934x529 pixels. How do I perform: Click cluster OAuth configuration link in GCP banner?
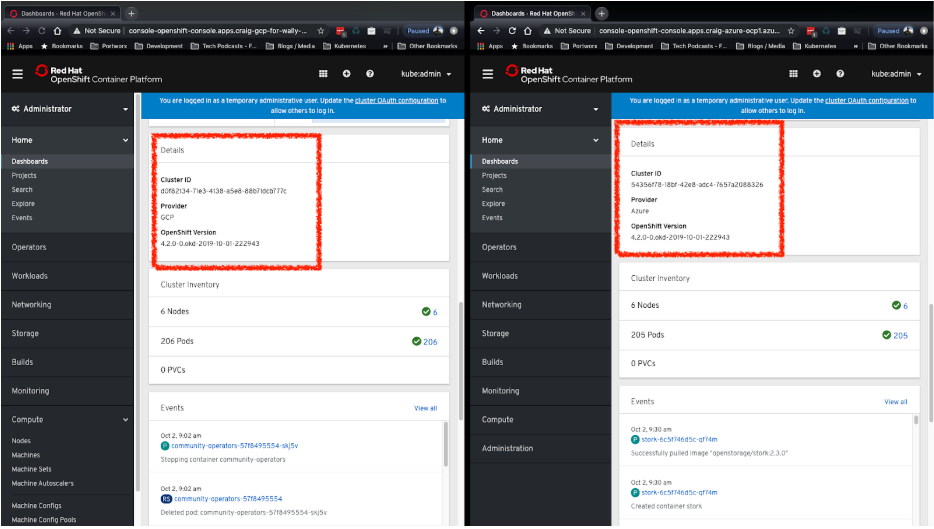[x=396, y=101]
